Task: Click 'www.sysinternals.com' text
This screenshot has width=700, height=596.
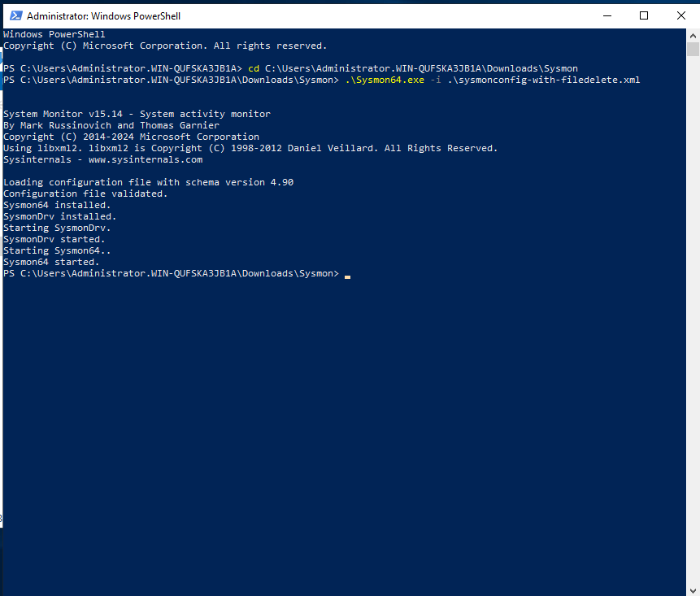Action: [146, 159]
